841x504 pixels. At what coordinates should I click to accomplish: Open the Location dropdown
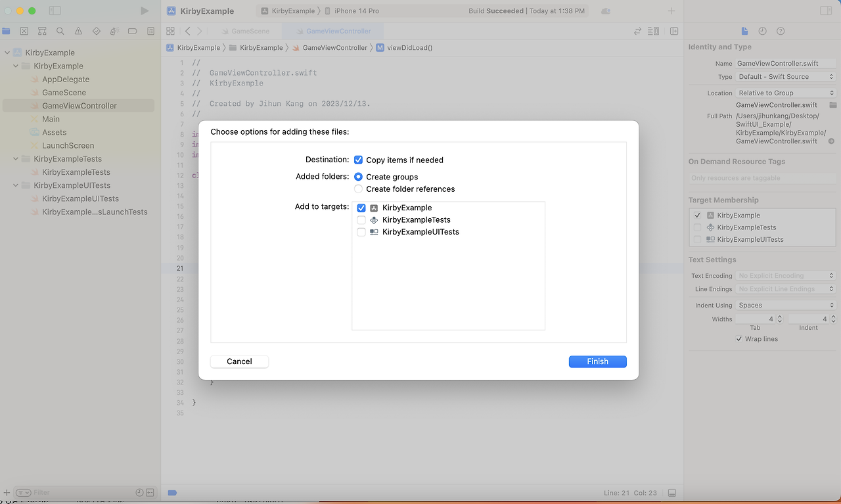pyautogui.click(x=786, y=93)
